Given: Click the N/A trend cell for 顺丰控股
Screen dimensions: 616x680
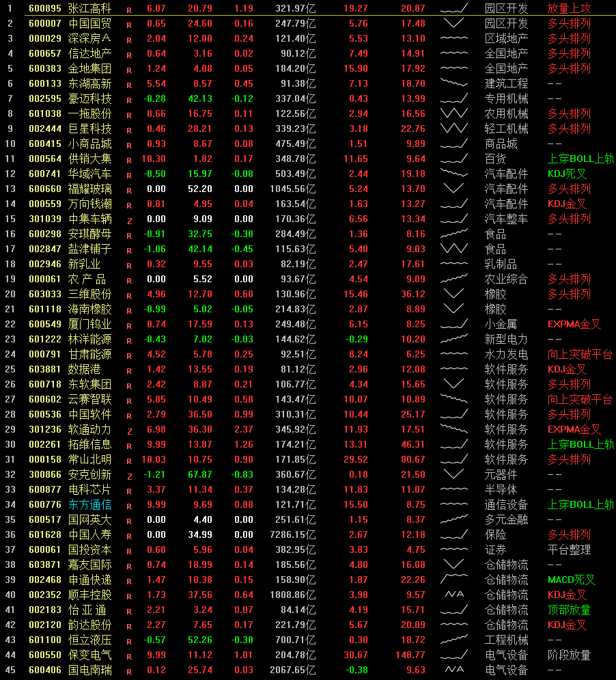Looking at the screenshot, I should tap(454, 595).
